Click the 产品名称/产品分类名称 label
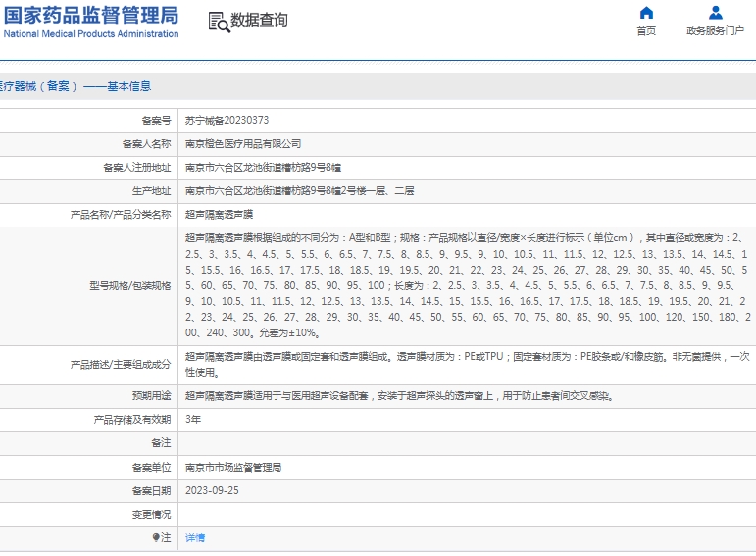The height and width of the screenshot is (556, 756). click(x=121, y=215)
